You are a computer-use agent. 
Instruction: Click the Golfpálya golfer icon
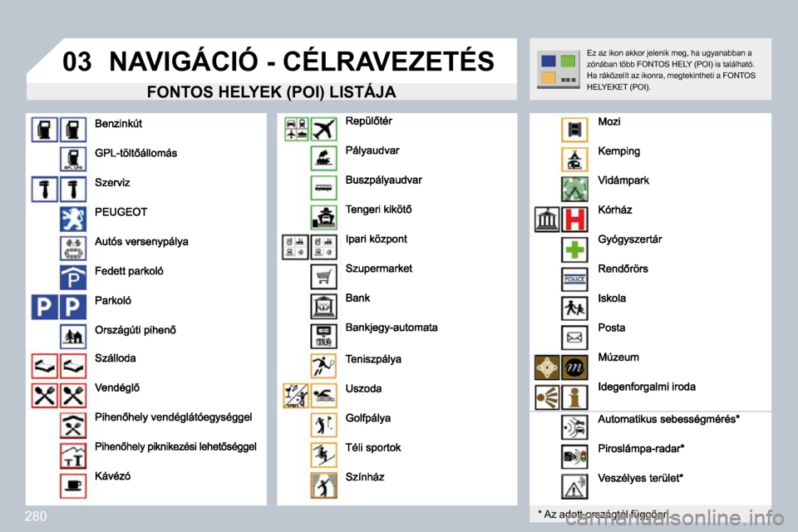323,425
